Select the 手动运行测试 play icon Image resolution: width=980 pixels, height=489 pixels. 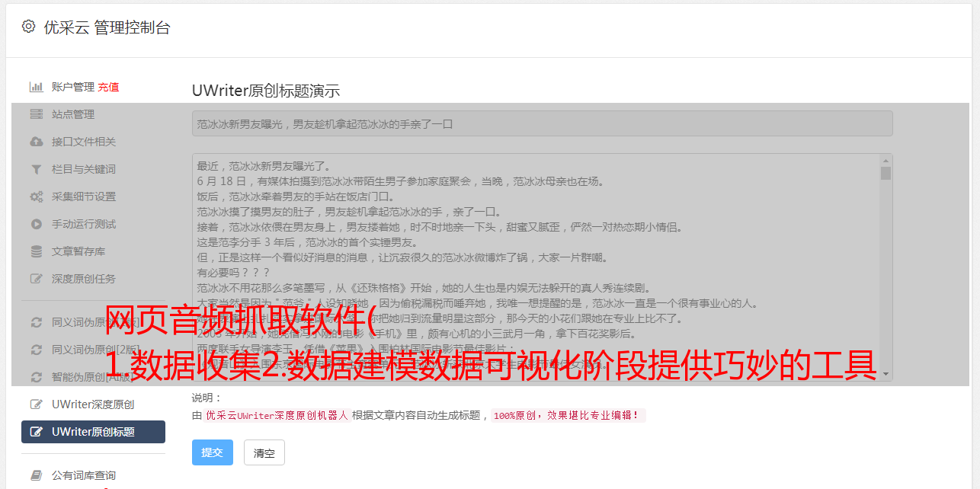click(x=36, y=224)
